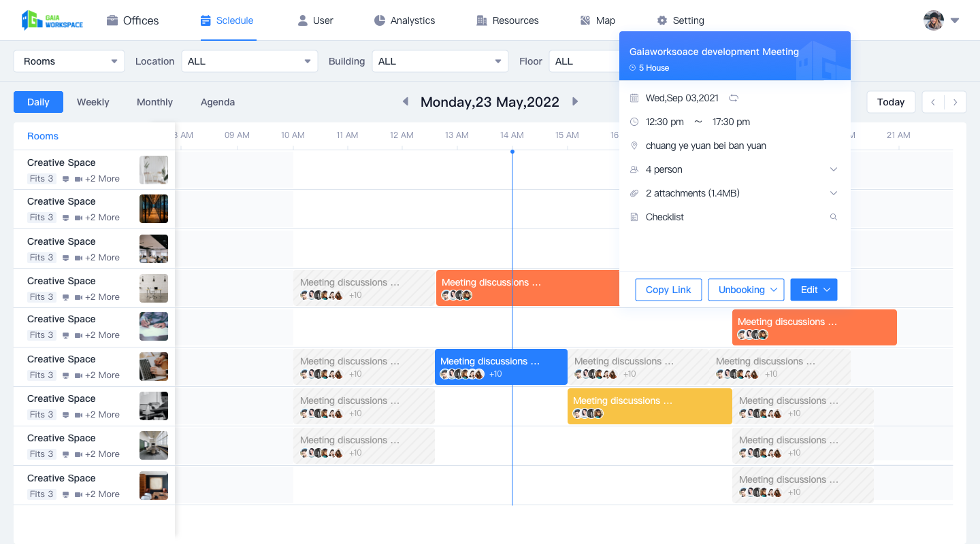
Task: Open the Analystics page
Action: coord(404,20)
